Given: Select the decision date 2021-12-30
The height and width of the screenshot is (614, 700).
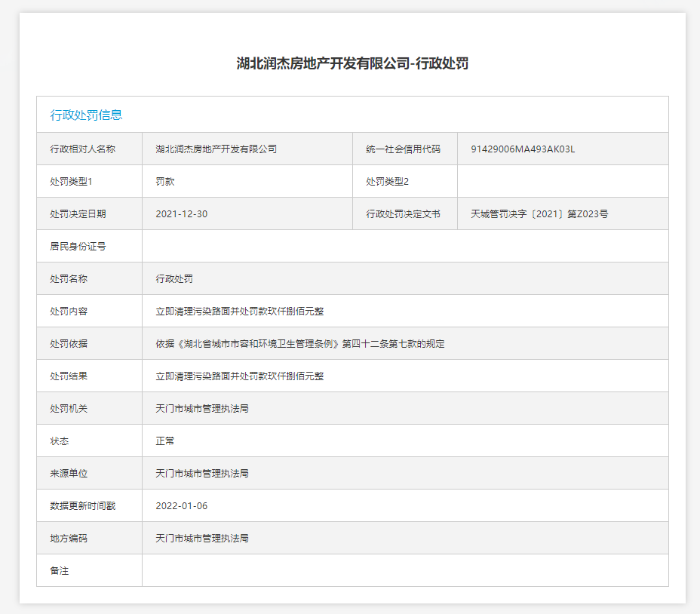Looking at the screenshot, I should click(181, 214).
